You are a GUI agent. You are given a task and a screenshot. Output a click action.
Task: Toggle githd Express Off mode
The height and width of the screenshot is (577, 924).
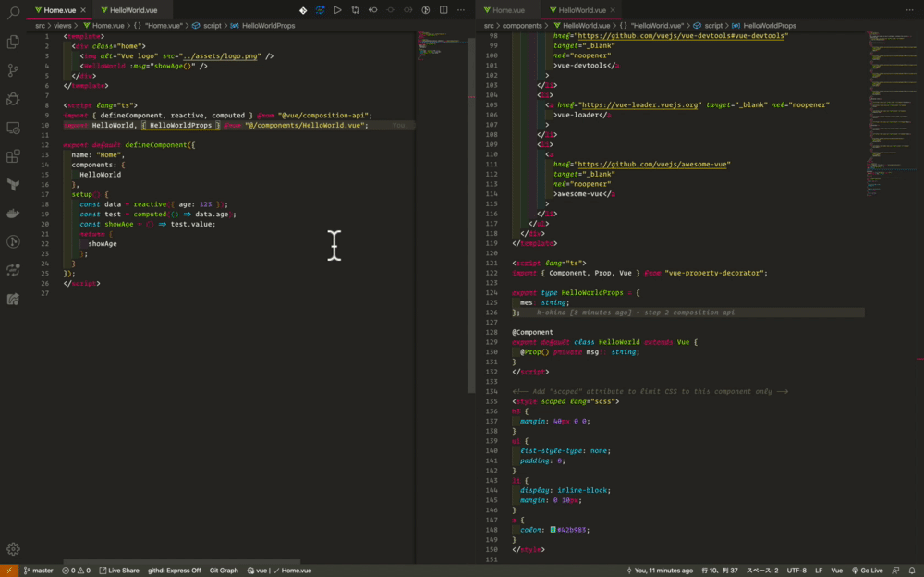tap(174, 571)
